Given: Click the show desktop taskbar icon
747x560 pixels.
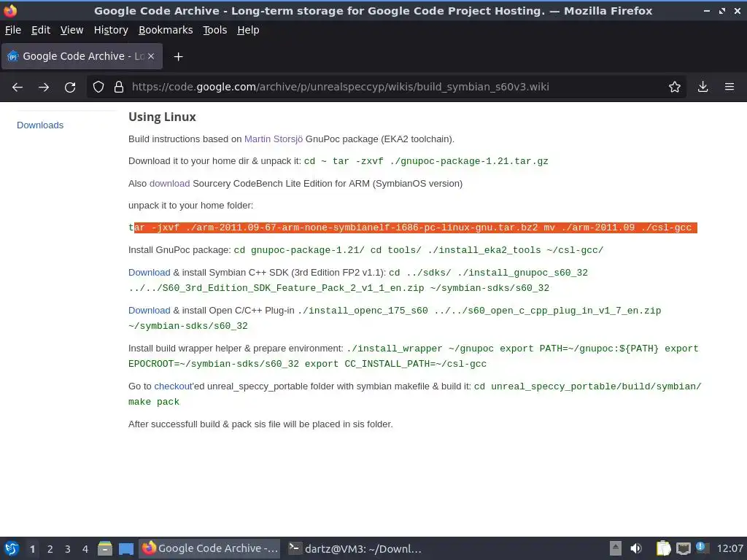Looking at the screenshot, I should click(125, 548).
